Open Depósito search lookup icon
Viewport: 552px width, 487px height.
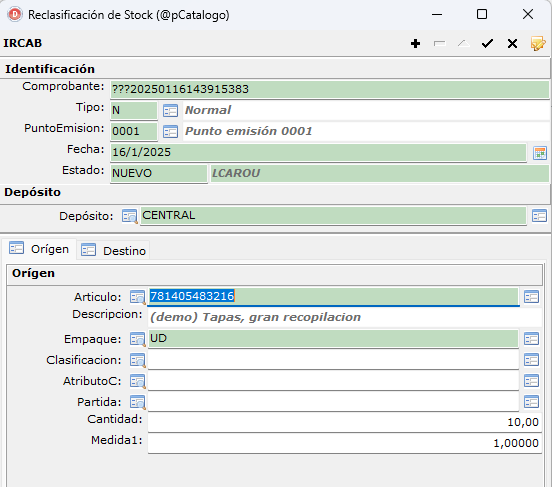click(129, 216)
